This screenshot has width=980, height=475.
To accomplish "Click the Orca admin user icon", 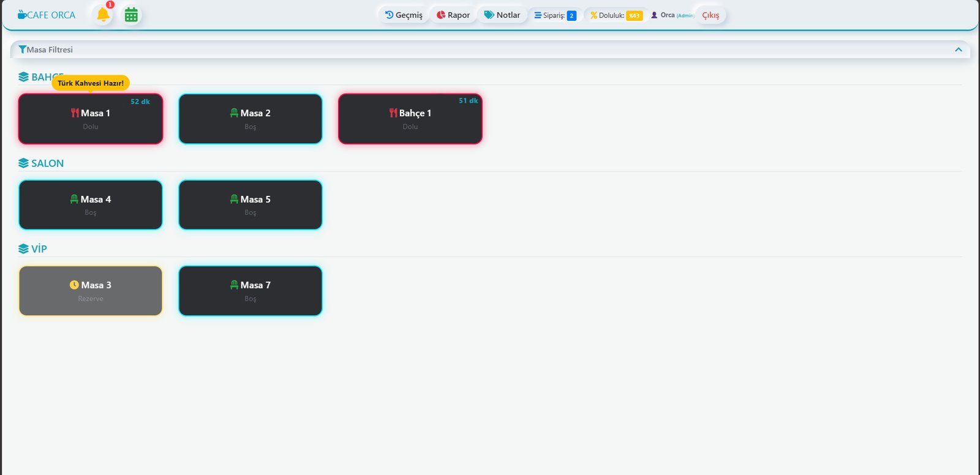I will pos(654,15).
